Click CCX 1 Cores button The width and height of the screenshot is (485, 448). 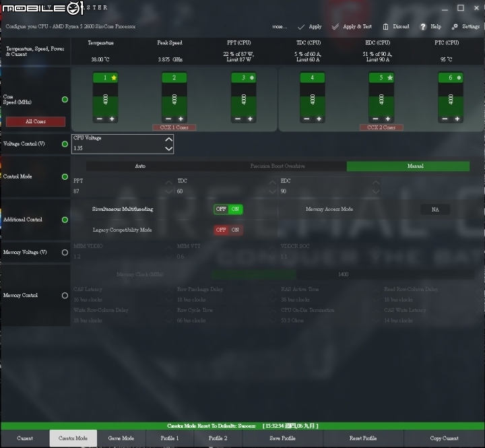[174, 127]
